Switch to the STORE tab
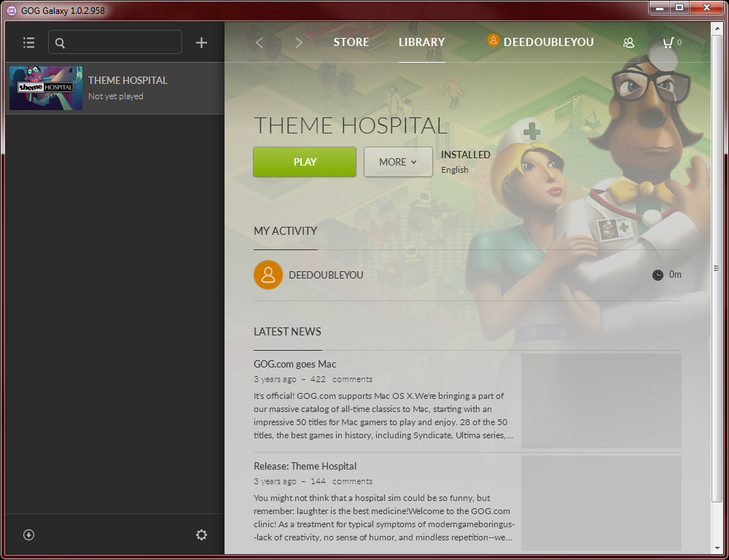 click(x=351, y=42)
